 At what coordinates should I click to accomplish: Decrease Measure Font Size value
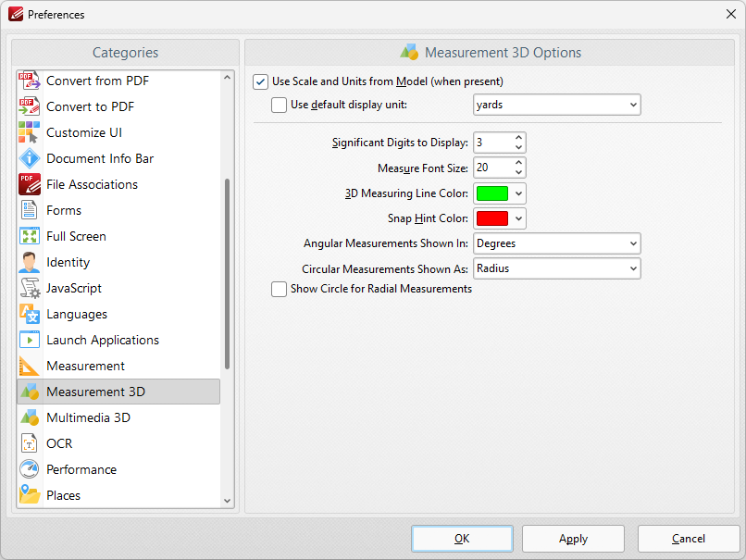point(518,173)
